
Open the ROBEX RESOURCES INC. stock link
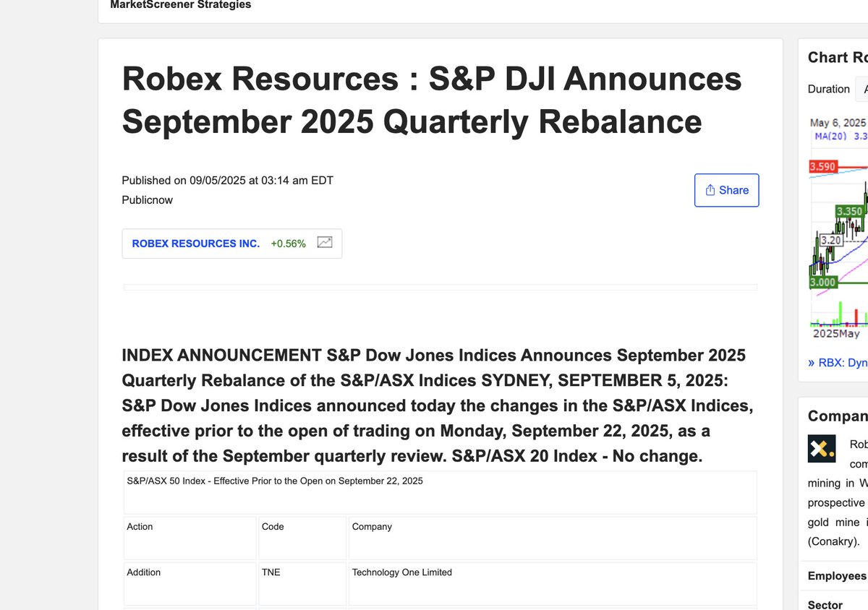pos(195,244)
